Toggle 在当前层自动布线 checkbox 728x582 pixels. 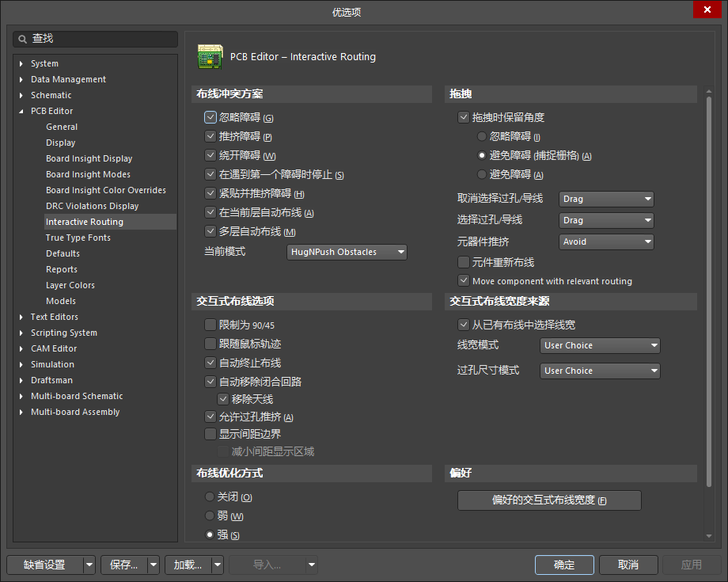pos(210,212)
